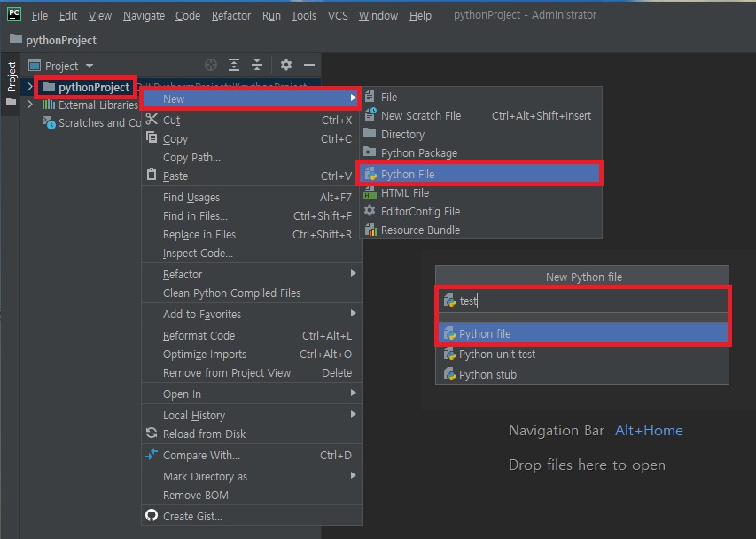Choose Optimize Imports from context menu
The width and height of the screenshot is (756, 539).
pyautogui.click(x=252, y=355)
